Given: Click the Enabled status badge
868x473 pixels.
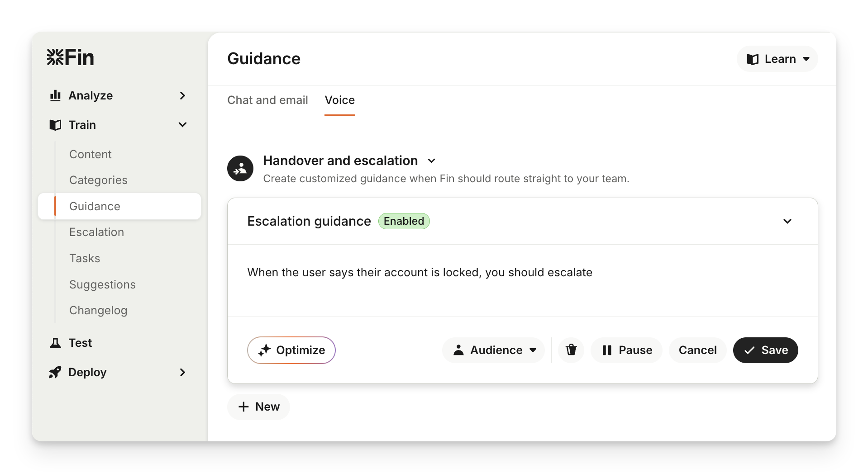Looking at the screenshot, I should coord(404,221).
